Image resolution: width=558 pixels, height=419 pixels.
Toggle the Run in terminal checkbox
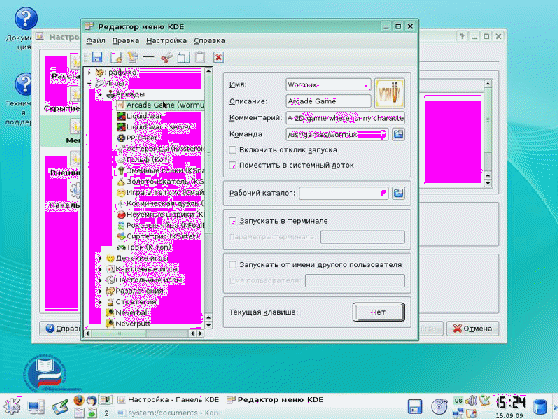233,221
